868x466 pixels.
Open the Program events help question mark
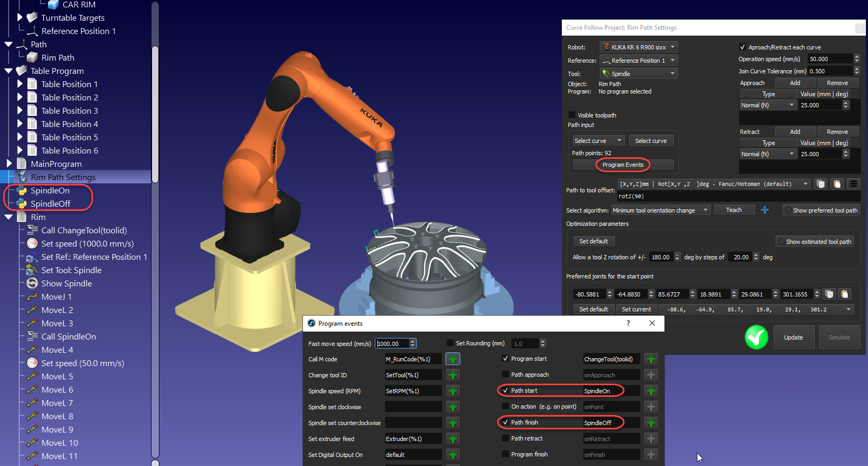pyautogui.click(x=628, y=323)
